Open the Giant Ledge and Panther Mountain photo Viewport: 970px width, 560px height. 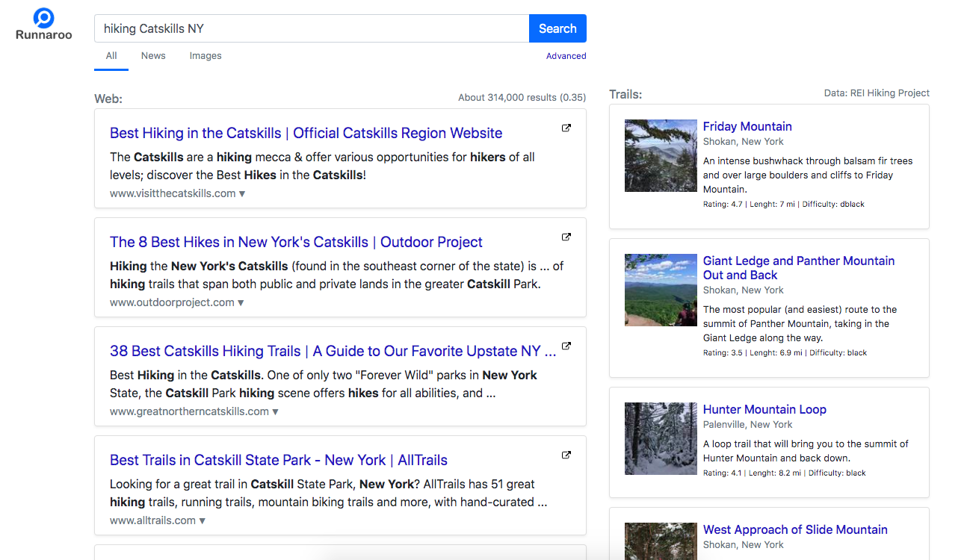tap(661, 290)
